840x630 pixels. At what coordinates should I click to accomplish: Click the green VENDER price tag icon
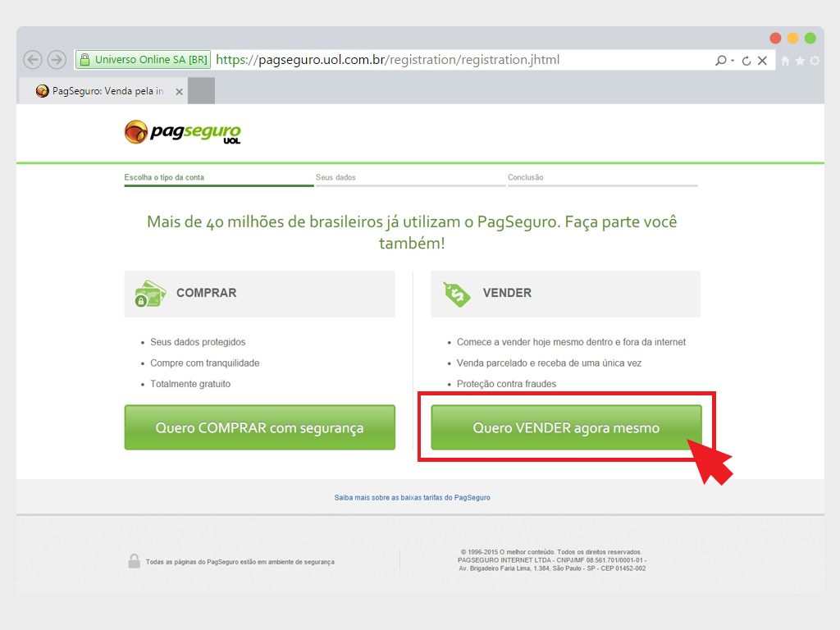(x=457, y=294)
